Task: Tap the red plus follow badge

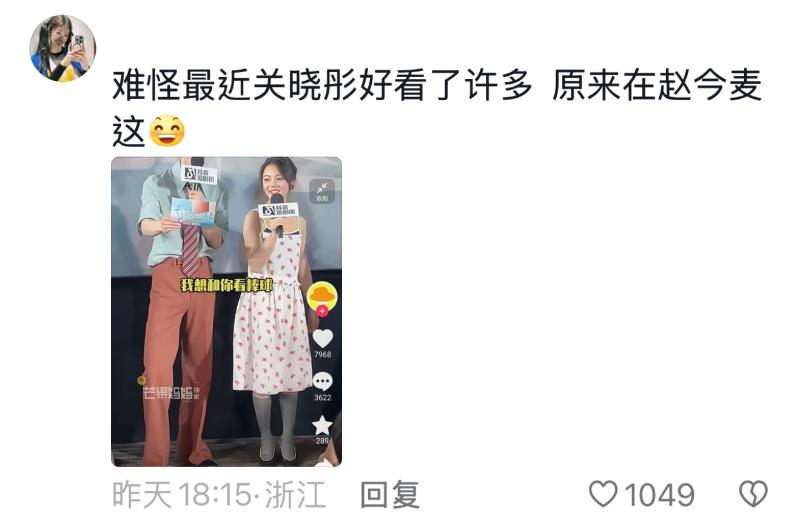Action: click(x=322, y=310)
